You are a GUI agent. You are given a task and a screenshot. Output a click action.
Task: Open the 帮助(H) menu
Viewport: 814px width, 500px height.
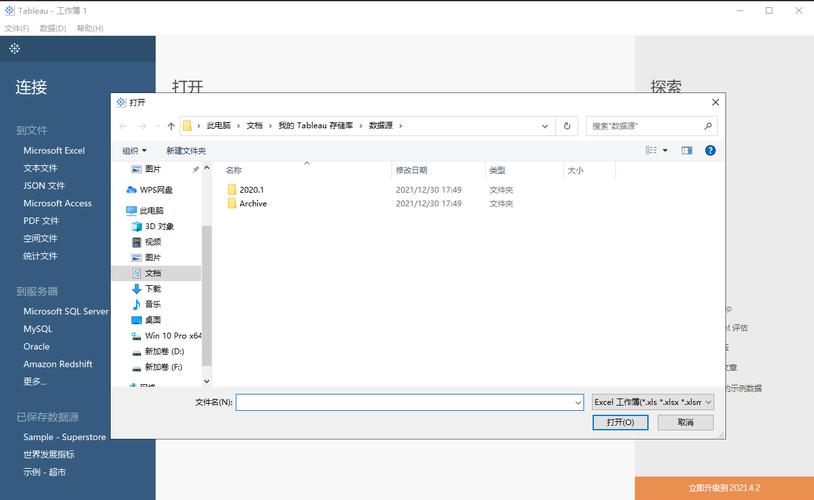coord(90,28)
